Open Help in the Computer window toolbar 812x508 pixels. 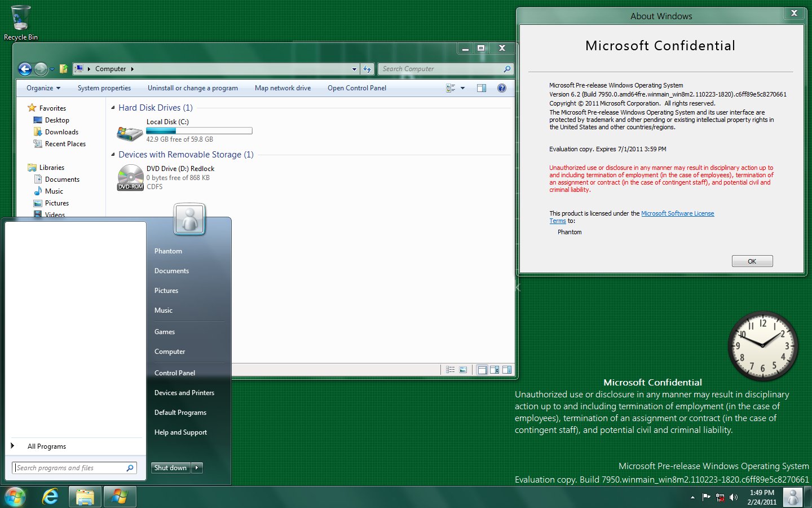click(x=501, y=88)
